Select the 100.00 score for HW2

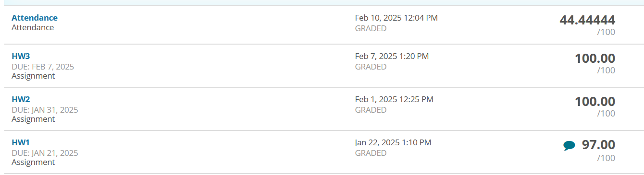point(595,102)
